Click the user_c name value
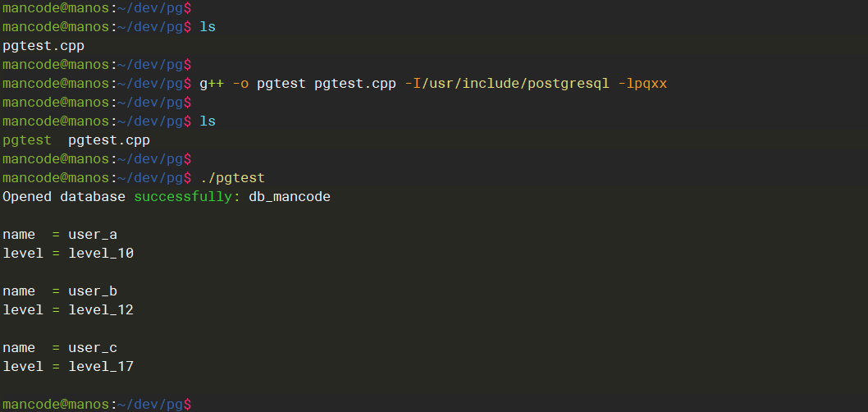868x412 pixels. pyautogui.click(x=92, y=348)
